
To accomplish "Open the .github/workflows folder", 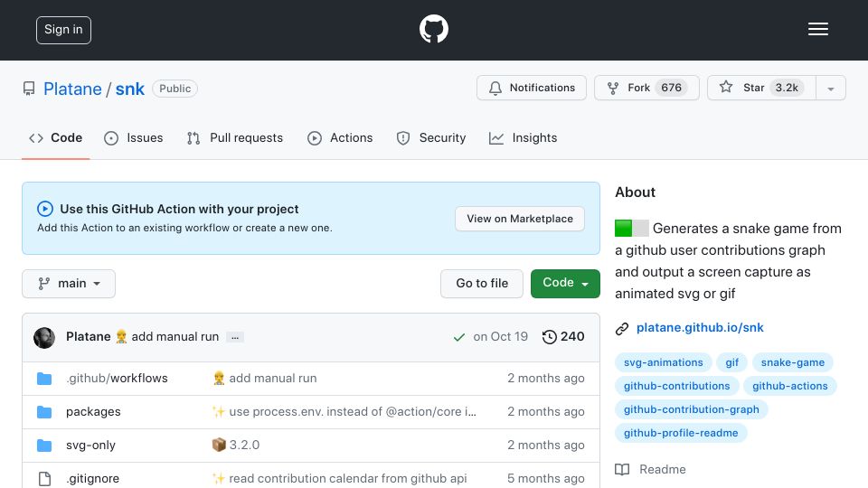I will pos(117,379).
